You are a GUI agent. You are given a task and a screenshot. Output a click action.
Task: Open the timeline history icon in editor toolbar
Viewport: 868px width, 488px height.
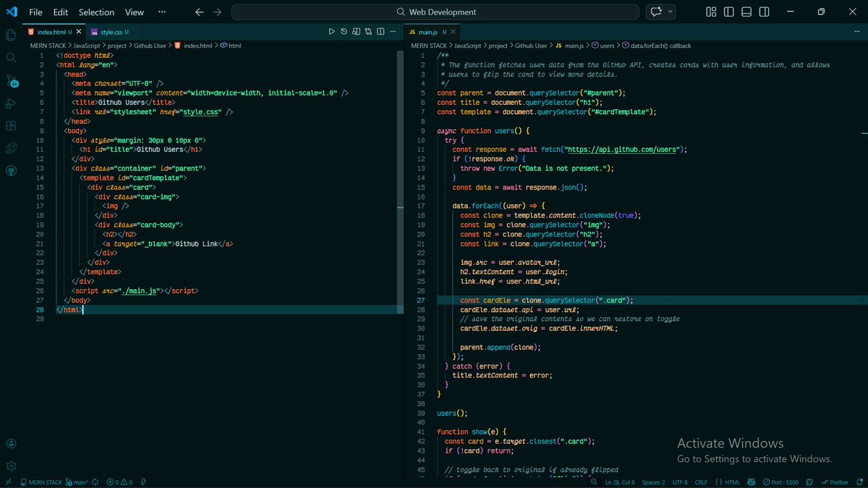click(x=344, y=32)
